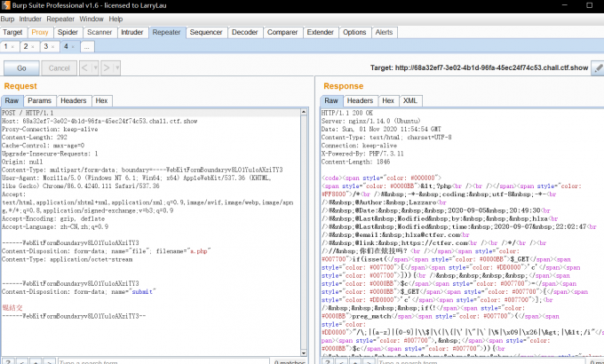Go back to previous request in history
This screenshot has height=364, width=604.
coord(84,68)
